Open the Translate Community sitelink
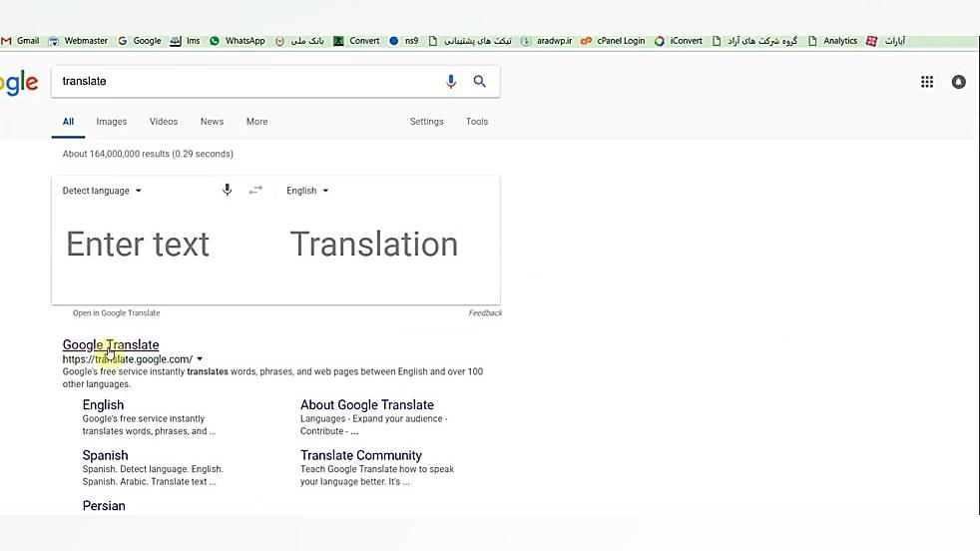 click(360, 455)
